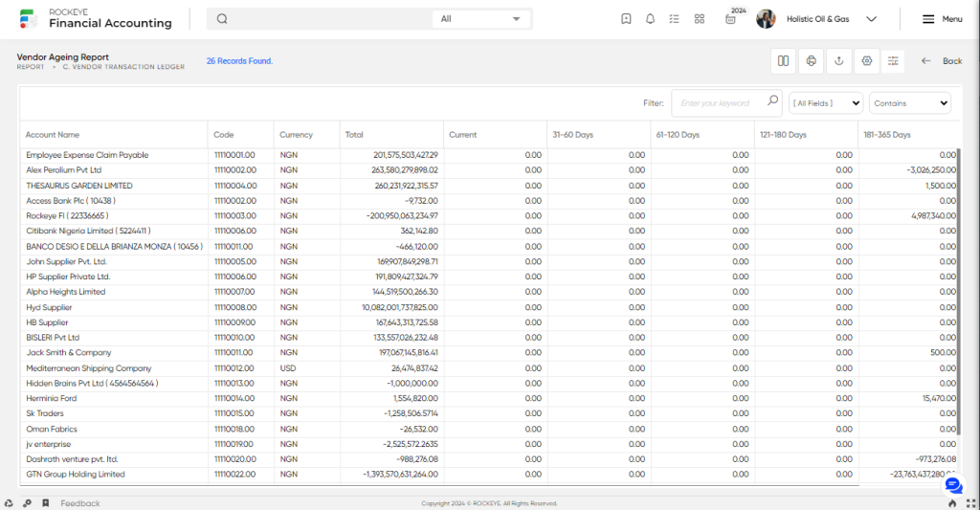Click the key icon in bottom bar
The image size is (980, 510).
point(27,503)
